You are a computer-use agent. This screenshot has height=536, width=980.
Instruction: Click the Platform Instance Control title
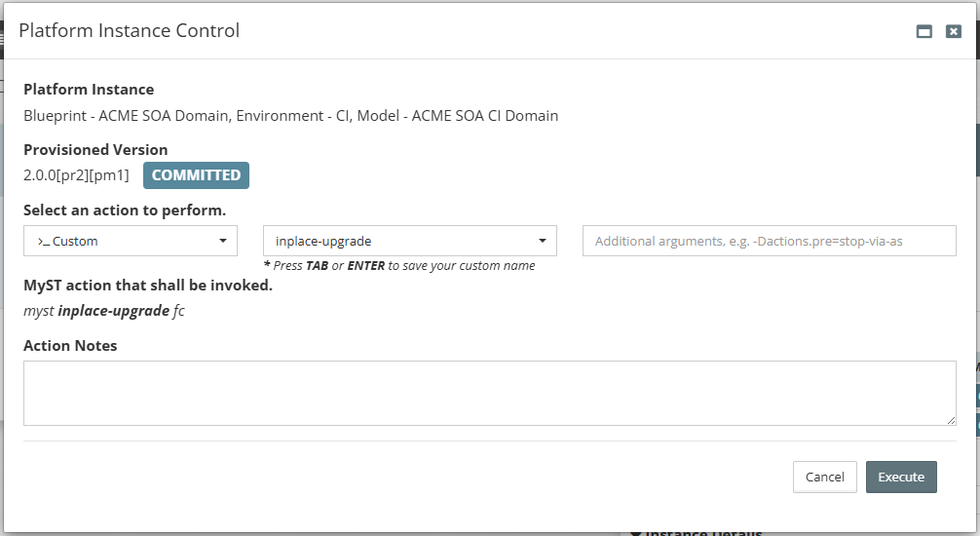click(x=130, y=30)
